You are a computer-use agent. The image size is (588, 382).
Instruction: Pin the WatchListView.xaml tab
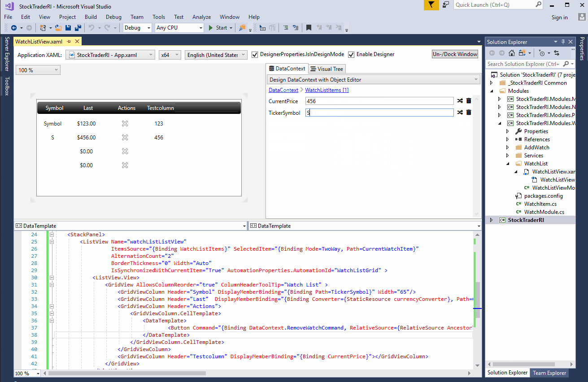[x=69, y=42]
